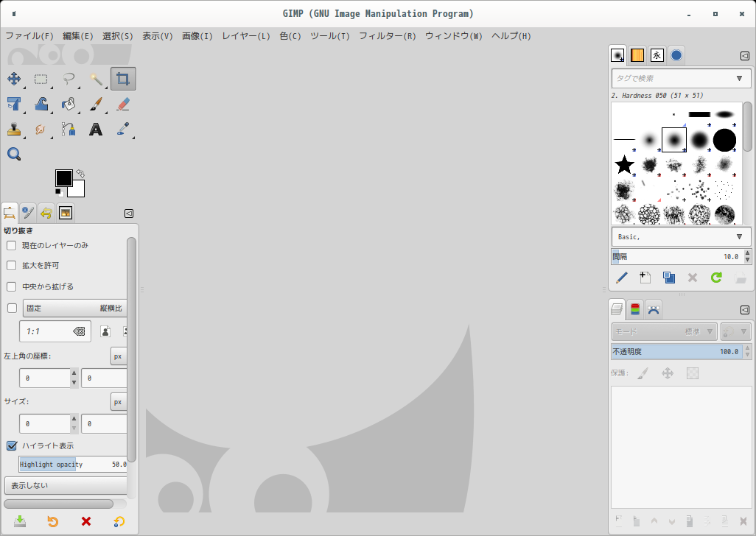Toggle the 固定 checkbox
756x536 pixels.
tap(13, 308)
